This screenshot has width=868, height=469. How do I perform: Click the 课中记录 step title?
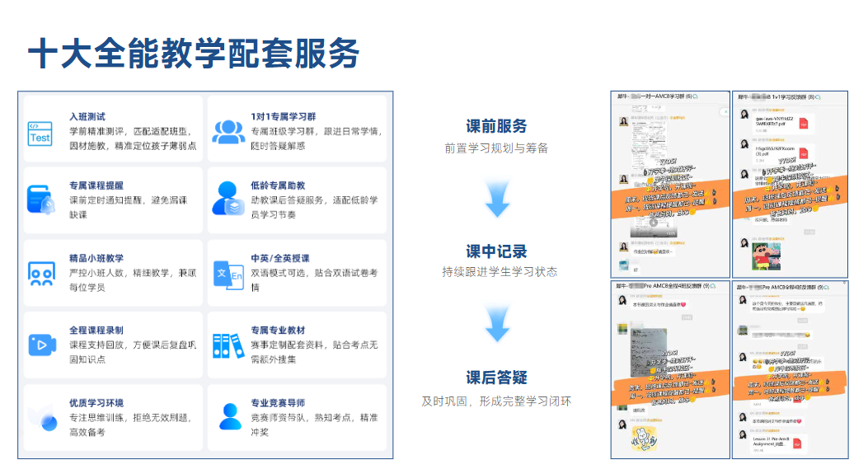coord(496,251)
